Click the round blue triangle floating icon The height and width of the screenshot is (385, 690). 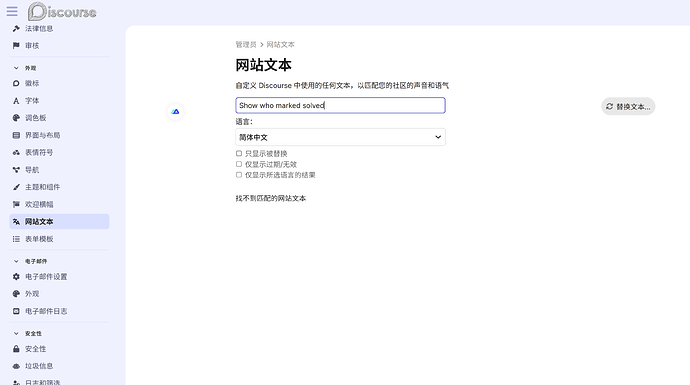pyautogui.click(x=175, y=112)
